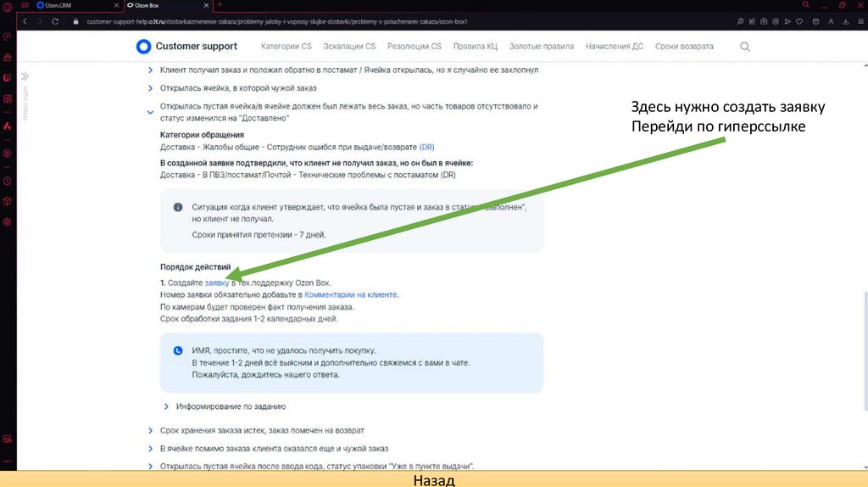Open Easy Setup menu icon
The image size is (868, 487).
coord(861,21)
